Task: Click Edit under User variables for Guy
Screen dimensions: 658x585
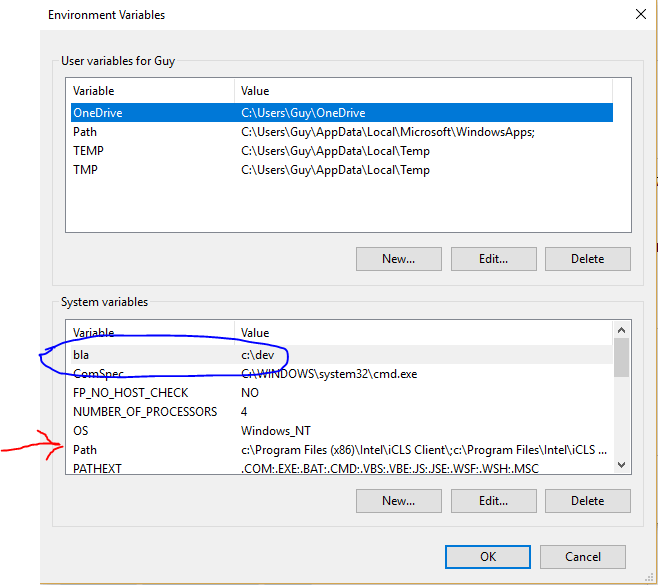Action: (494, 259)
